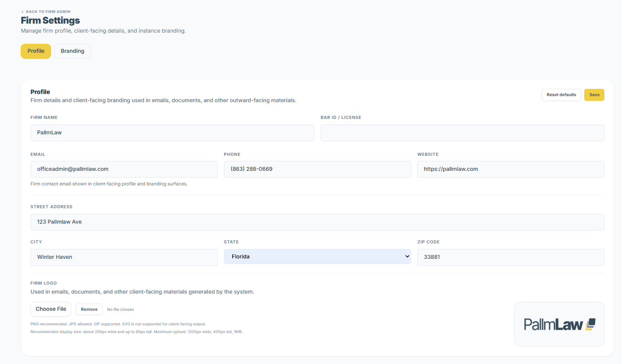Edit the Zip Code field
The width and height of the screenshot is (622, 364).
point(511,257)
